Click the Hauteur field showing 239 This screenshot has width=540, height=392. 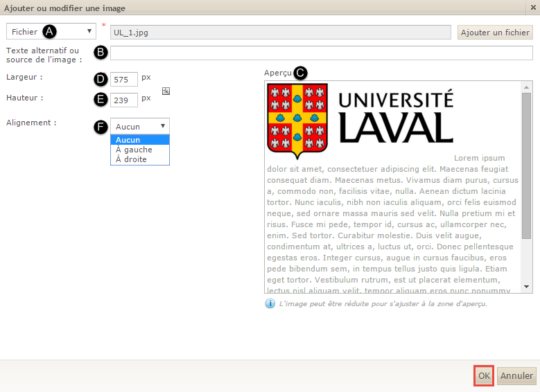[x=123, y=100]
